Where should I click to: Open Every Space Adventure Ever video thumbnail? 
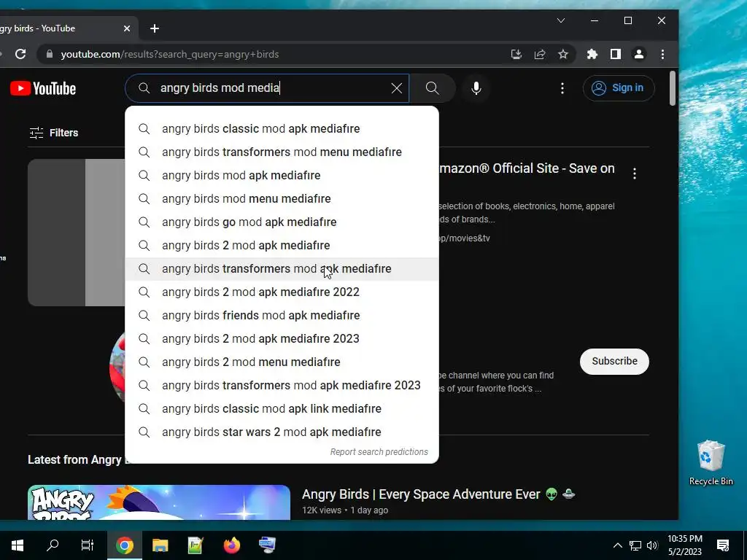pos(158,502)
